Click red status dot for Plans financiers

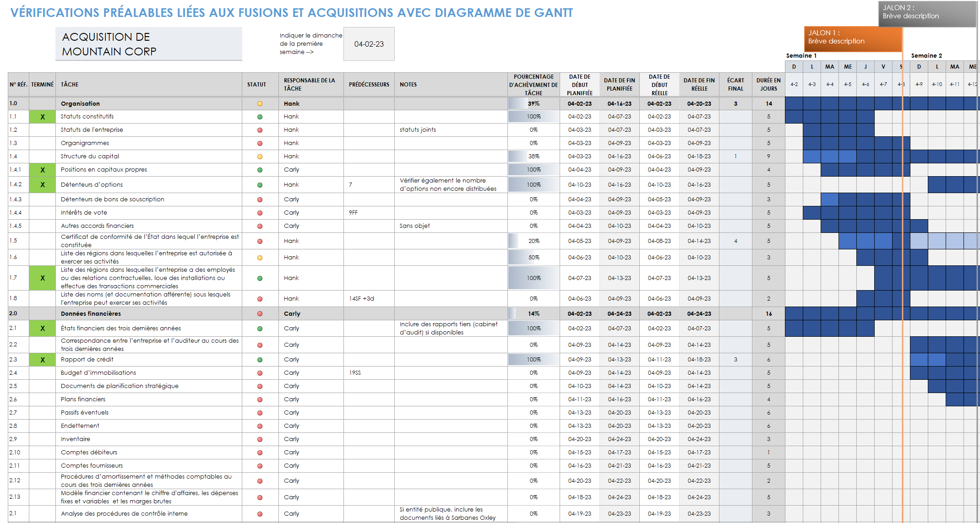point(260,399)
